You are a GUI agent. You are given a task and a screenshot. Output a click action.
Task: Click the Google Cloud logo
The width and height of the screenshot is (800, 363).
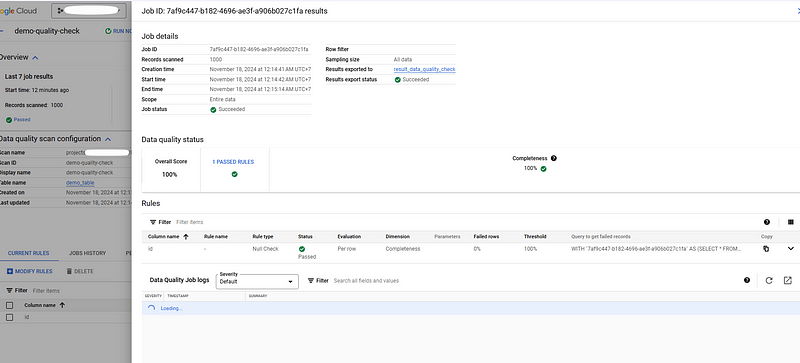[18, 11]
